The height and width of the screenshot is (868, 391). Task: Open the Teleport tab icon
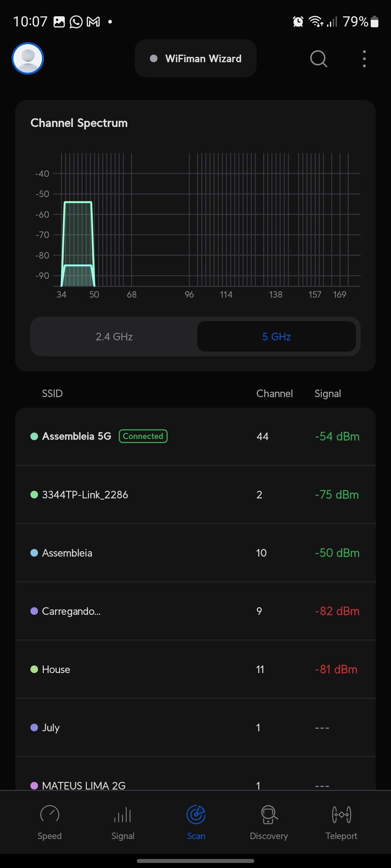[341, 814]
